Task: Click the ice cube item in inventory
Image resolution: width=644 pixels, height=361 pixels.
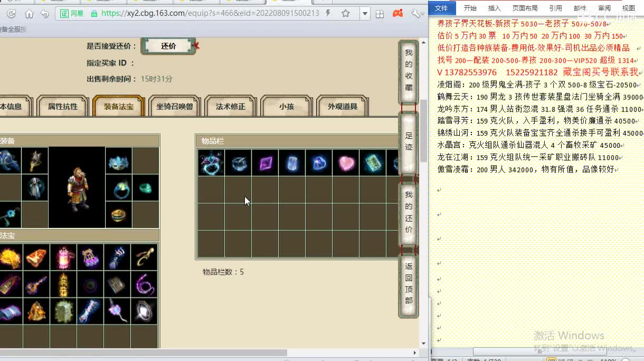Action: pyautogui.click(x=238, y=163)
